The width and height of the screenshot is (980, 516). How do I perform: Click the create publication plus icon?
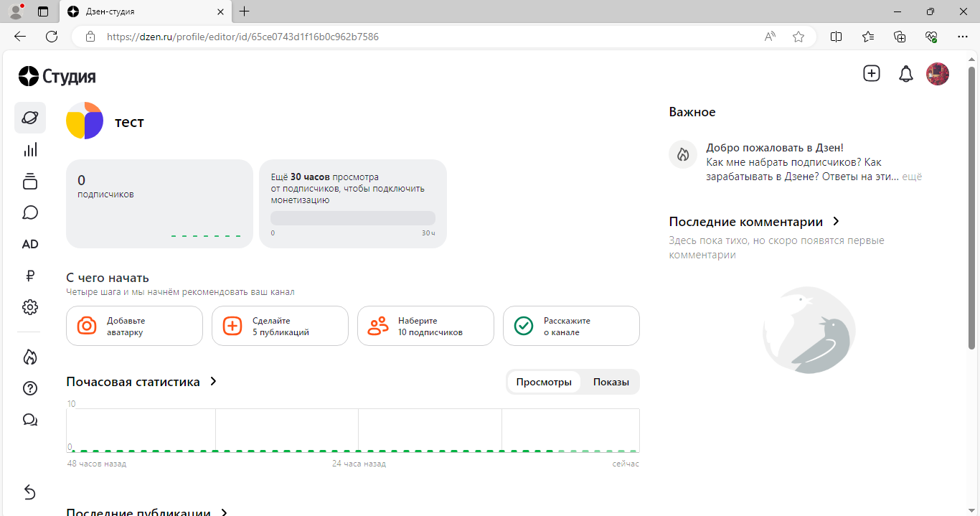(871, 73)
